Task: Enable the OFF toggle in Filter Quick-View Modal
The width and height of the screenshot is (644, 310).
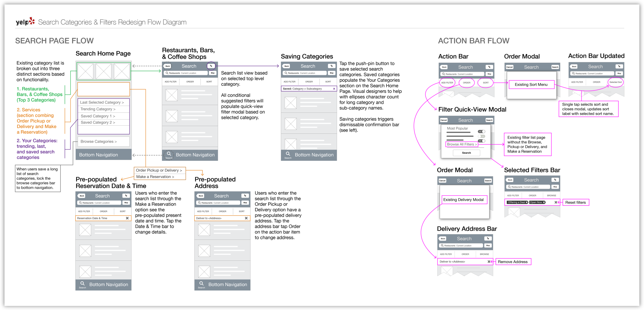Action: tap(481, 136)
